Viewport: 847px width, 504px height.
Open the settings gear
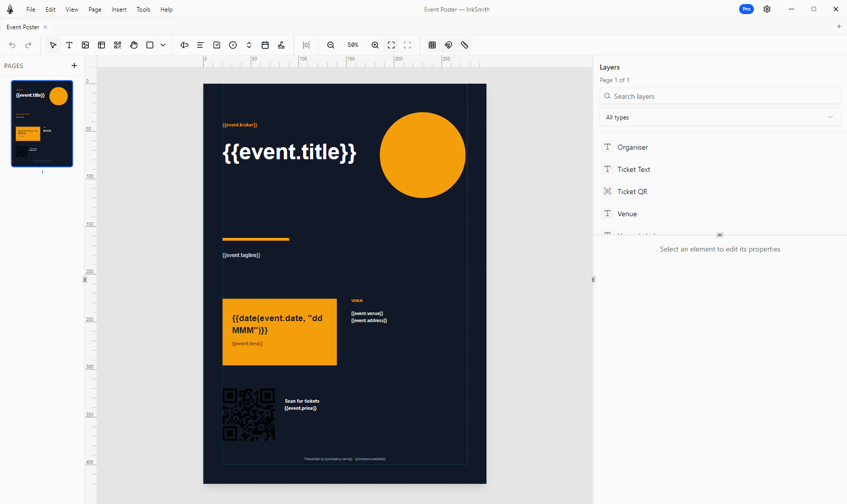[767, 9]
